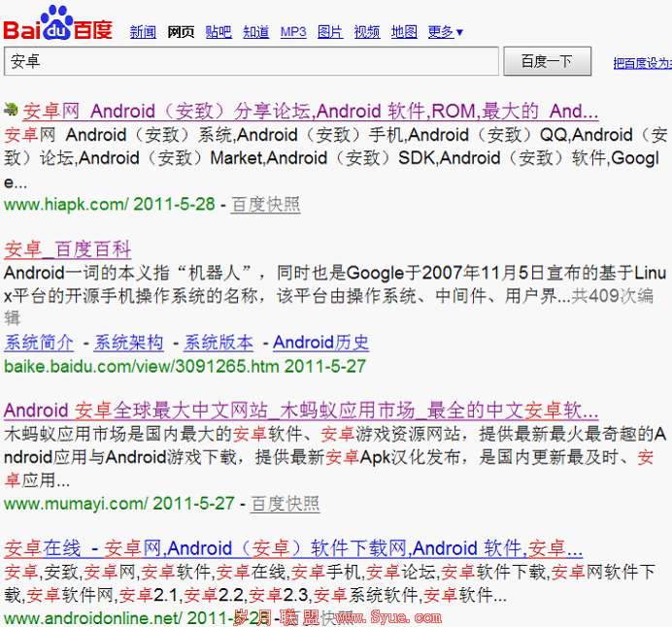
Task: Open the 安卓在线 result title
Action: click(293, 548)
